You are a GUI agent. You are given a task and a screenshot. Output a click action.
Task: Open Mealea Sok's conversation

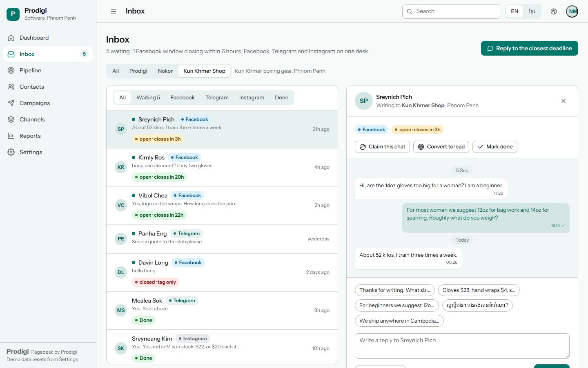point(222,310)
